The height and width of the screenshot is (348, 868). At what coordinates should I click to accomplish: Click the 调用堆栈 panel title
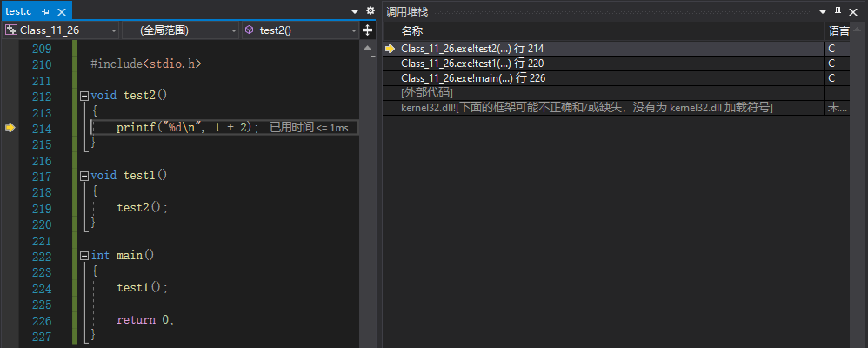click(x=407, y=11)
